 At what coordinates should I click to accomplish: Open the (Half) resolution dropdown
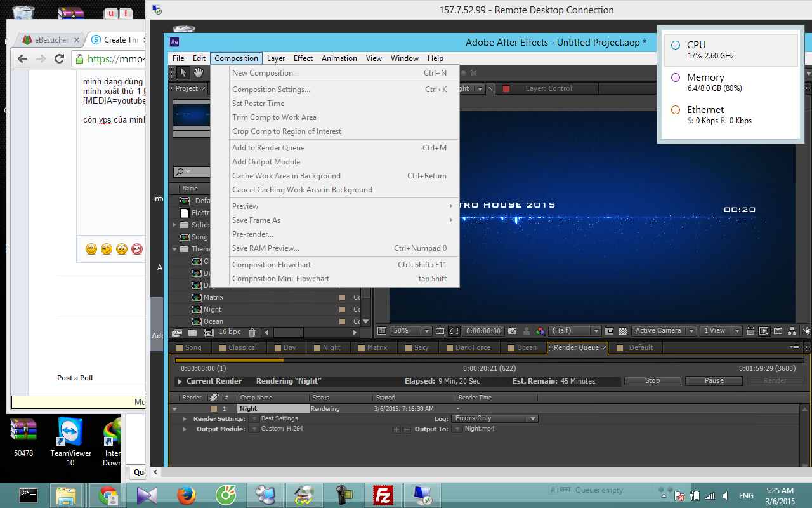575,331
